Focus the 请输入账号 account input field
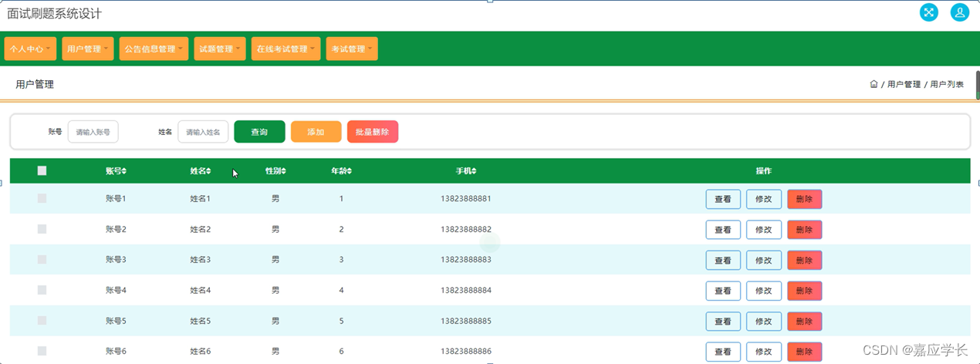 [x=93, y=132]
